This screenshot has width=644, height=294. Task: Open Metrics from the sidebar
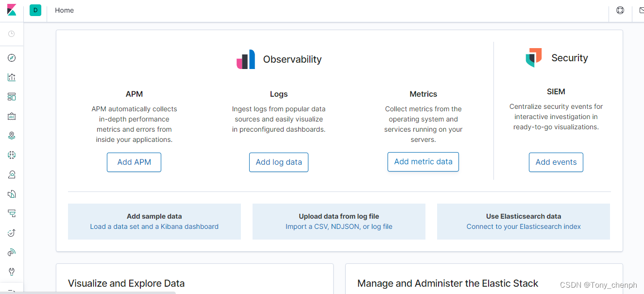tap(12, 174)
